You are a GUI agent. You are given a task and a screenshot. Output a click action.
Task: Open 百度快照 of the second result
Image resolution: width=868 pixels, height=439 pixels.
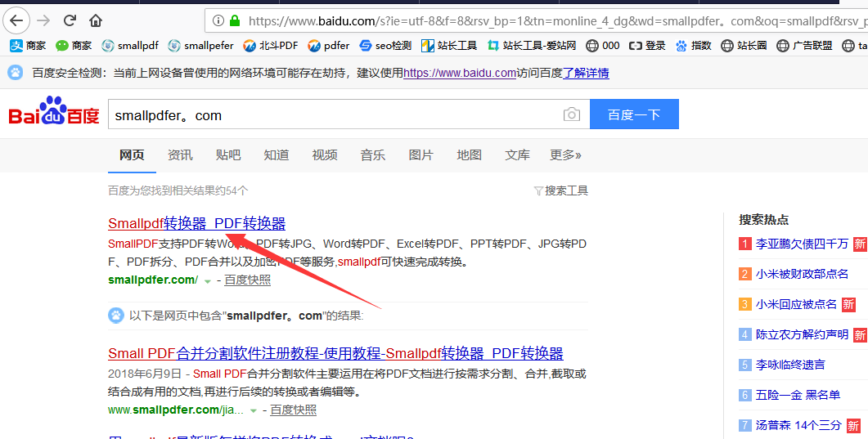tap(294, 410)
